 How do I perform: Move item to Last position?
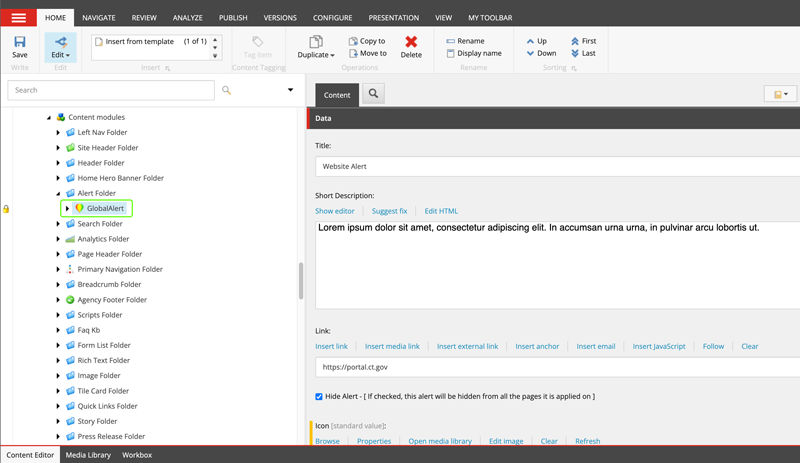click(575, 53)
